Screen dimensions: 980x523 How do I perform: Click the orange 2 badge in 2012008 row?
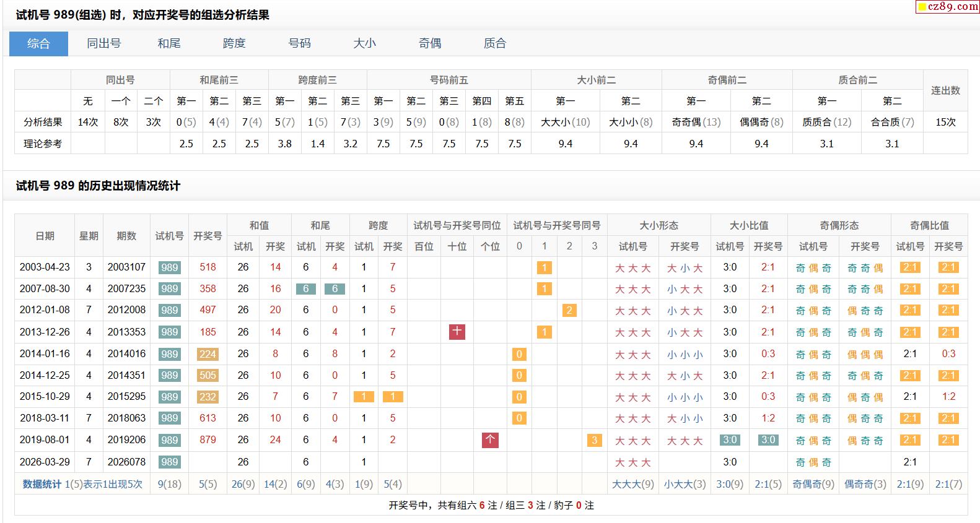click(x=569, y=310)
